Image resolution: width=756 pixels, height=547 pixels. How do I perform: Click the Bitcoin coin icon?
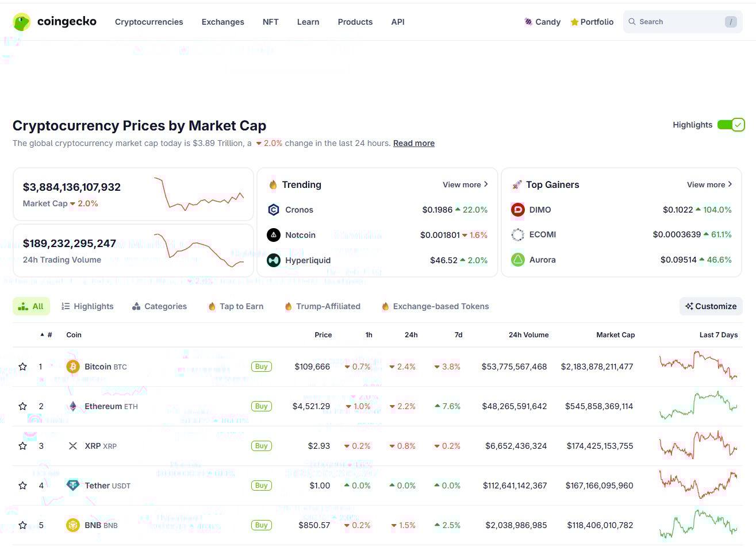pyautogui.click(x=73, y=367)
